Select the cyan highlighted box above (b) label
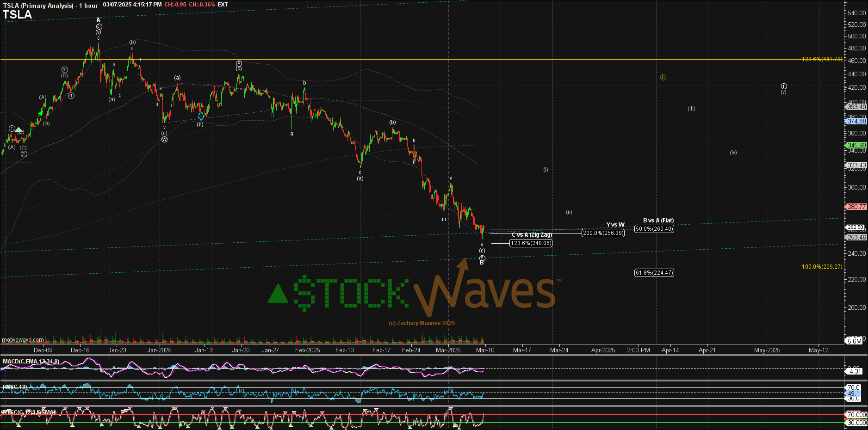 click(x=201, y=116)
